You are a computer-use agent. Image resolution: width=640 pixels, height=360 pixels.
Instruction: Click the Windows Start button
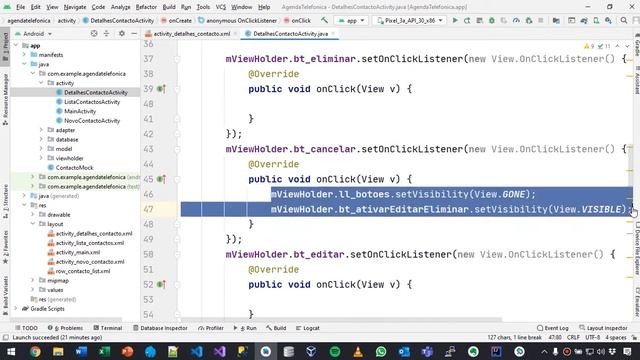point(11,351)
